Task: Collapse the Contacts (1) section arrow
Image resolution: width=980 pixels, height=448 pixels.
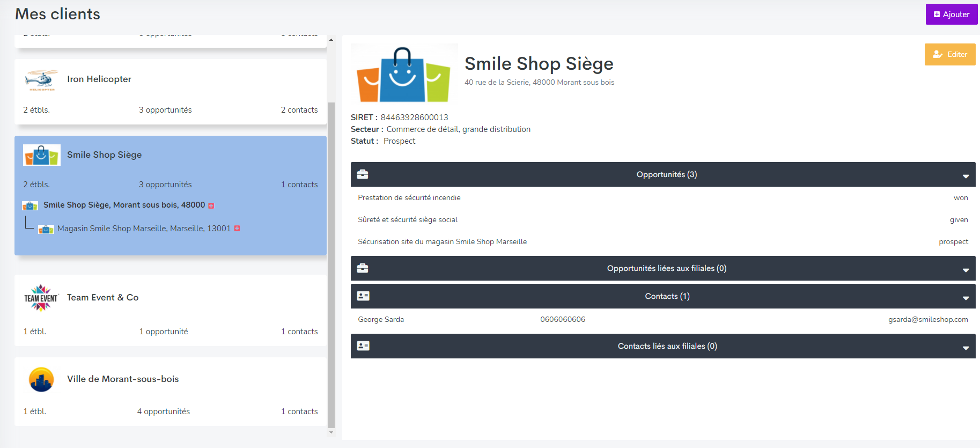Action: (x=966, y=298)
